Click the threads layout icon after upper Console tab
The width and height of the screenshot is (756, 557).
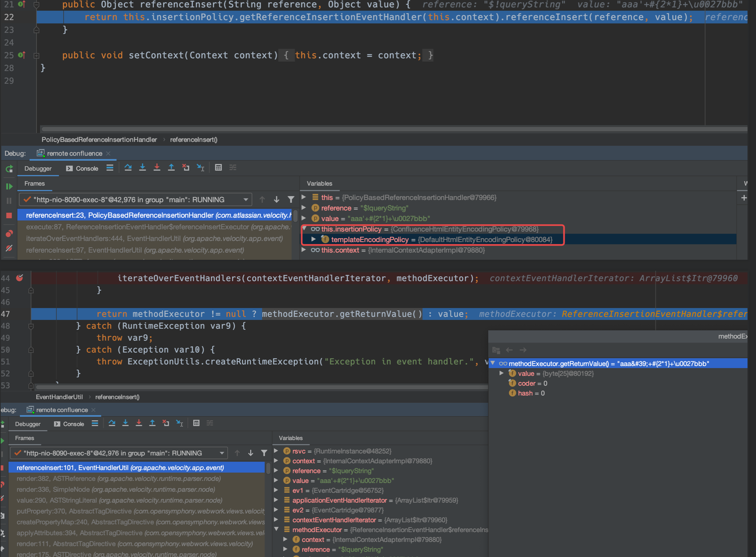(x=110, y=168)
